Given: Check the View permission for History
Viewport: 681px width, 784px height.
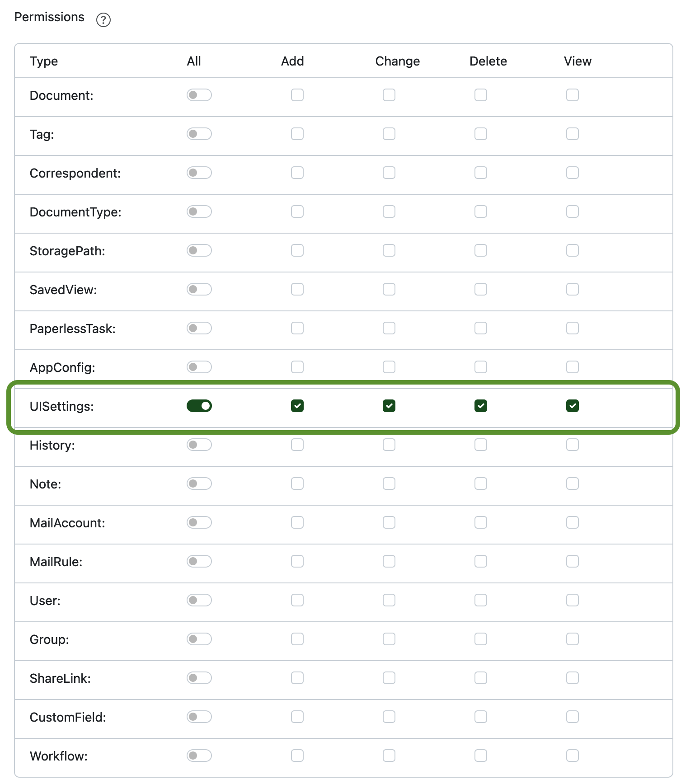Looking at the screenshot, I should pyautogui.click(x=572, y=445).
